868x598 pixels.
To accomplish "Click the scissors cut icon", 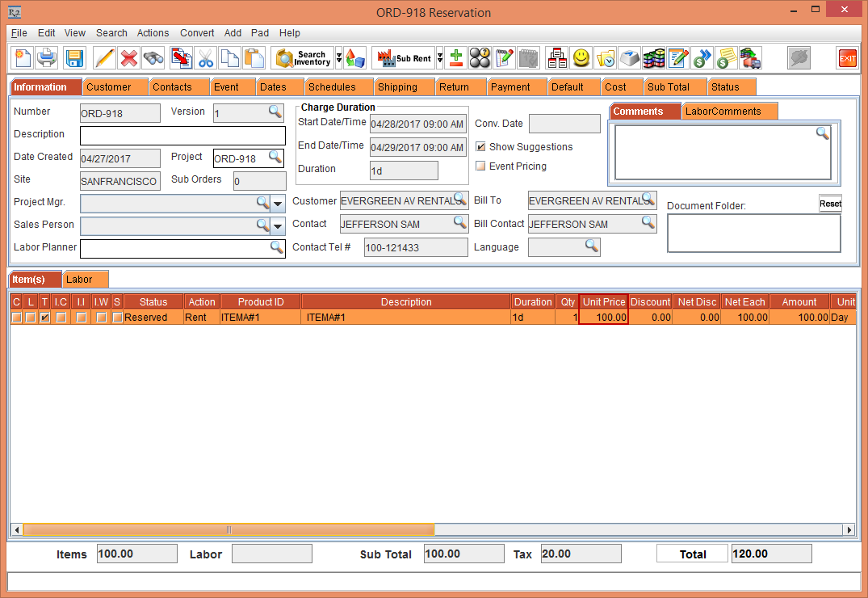I will pos(206,58).
